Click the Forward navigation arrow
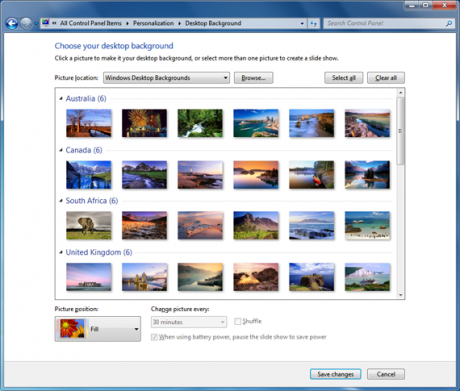Screen dimensions: 460x391 (x=26, y=24)
